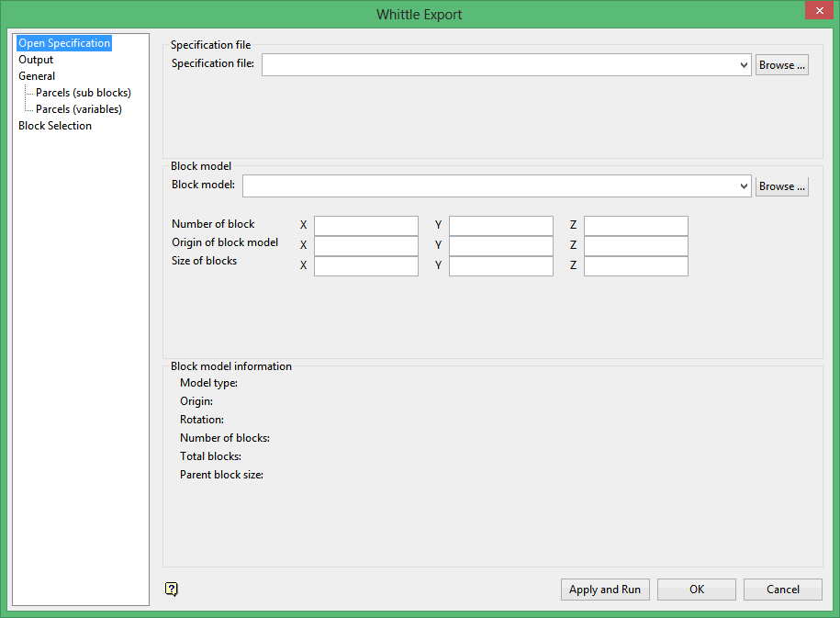Open the help icon at bottom left

click(172, 589)
